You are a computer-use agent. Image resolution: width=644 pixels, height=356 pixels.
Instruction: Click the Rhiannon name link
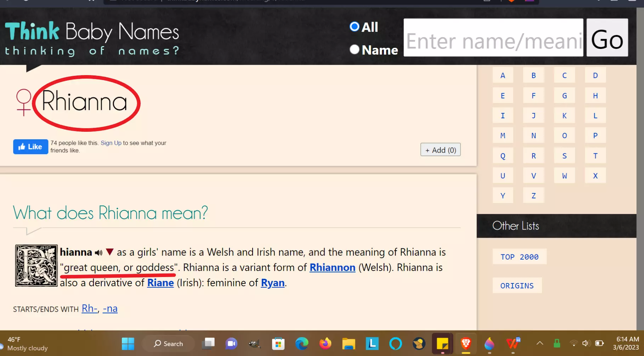332,267
